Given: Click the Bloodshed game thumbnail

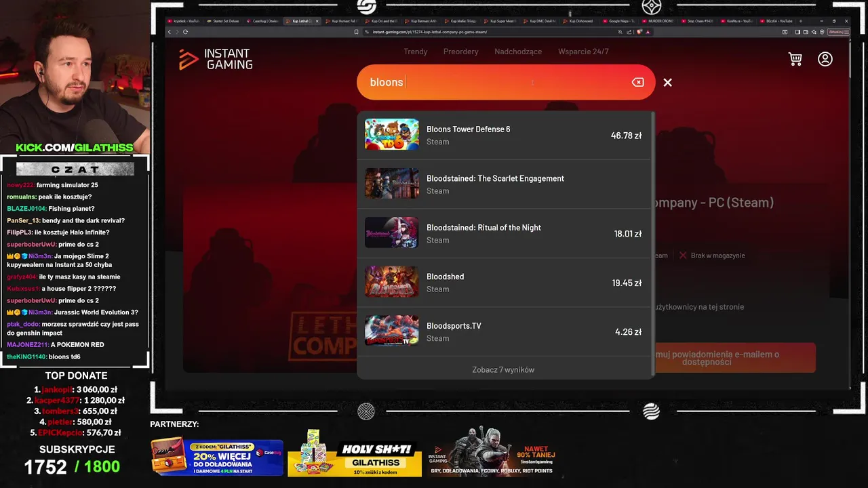Looking at the screenshot, I should pyautogui.click(x=392, y=282).
